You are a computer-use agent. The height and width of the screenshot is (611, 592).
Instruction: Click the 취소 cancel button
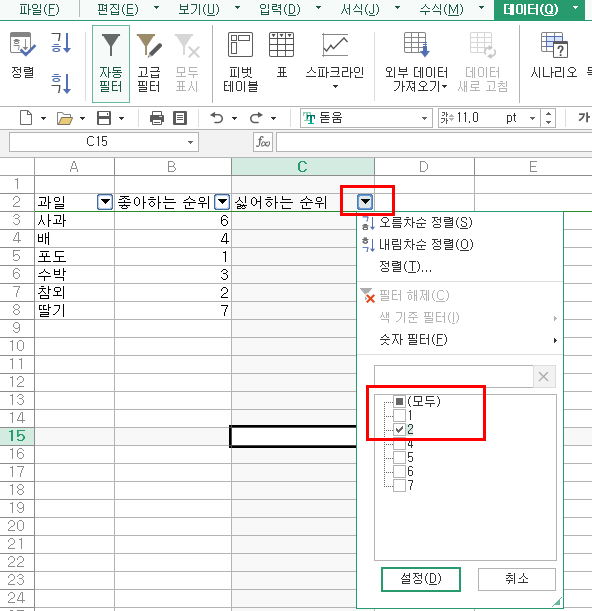click(517, 579)
